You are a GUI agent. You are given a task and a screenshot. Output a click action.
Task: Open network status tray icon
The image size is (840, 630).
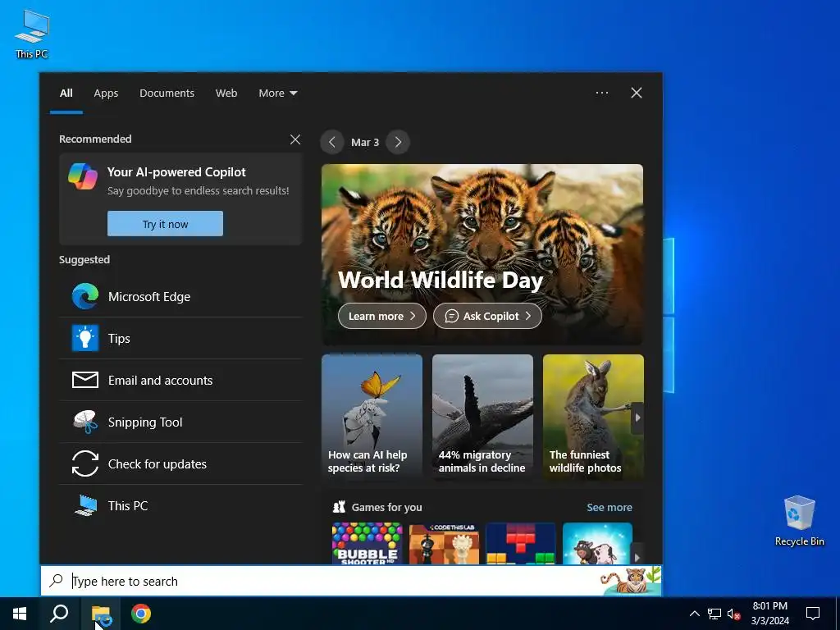(x=714, y=614)
